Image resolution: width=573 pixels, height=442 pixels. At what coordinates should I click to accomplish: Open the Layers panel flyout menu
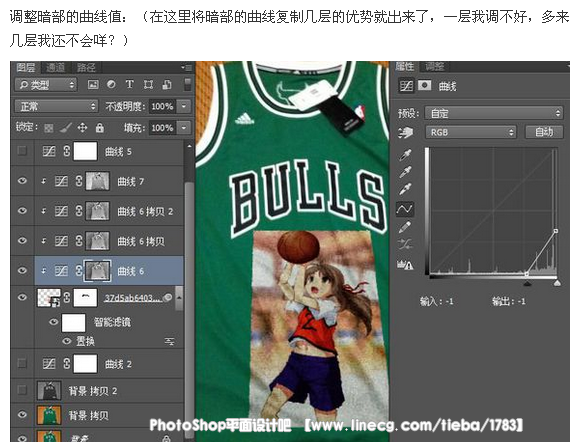[x=187, y=68]
